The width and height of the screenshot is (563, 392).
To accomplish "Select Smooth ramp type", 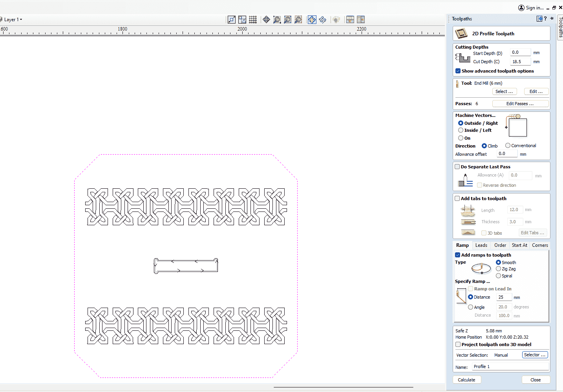I will coord(498,263).
